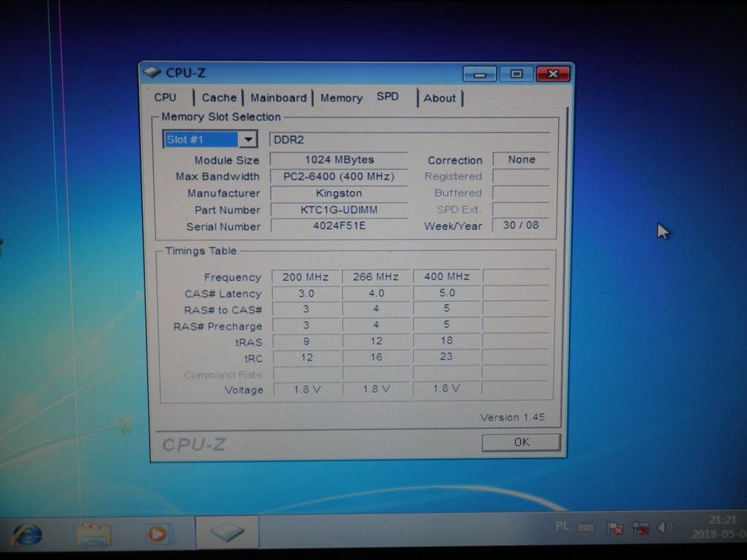The width and height of the screenshot is (747, 560).
Task: Click the tRAS value 9
Action: pyautogui.click(x=306, y=341)
